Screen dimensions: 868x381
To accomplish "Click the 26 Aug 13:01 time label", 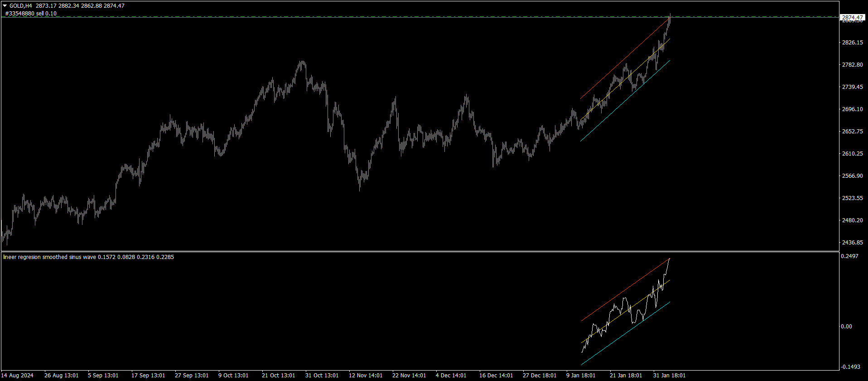I will tap(62, 376).
